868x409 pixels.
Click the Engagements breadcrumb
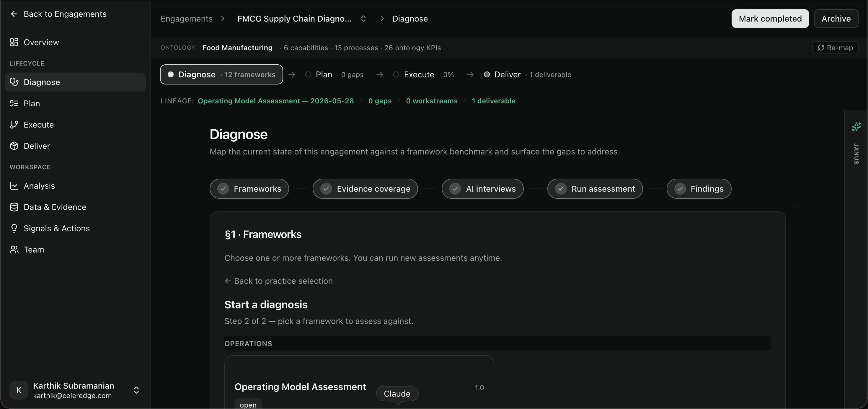pos(186,19)
